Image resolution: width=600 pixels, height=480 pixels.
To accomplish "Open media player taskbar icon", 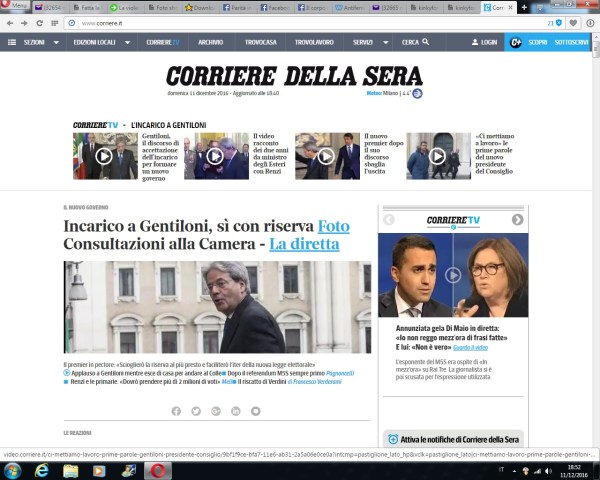I will coord(99,471).
